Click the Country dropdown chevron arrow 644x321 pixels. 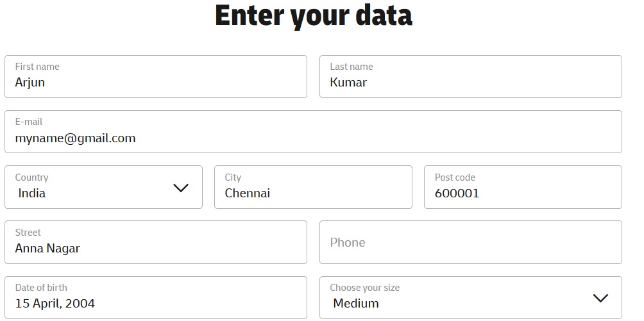pos(181,188)
